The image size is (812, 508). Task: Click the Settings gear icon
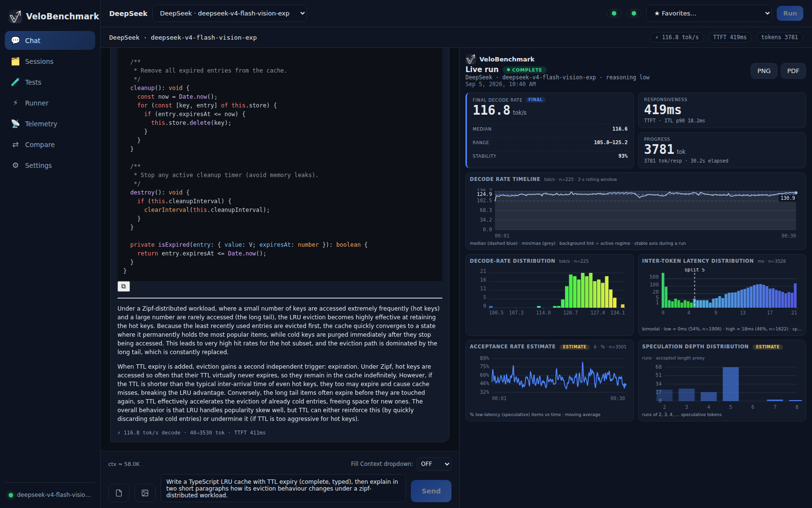click(15, 165)
